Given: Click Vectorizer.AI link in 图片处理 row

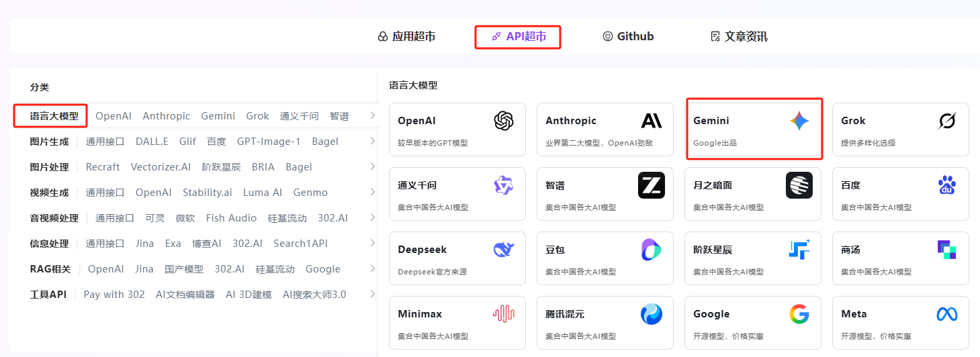Looking at the screenshot, I should (161, 167).
